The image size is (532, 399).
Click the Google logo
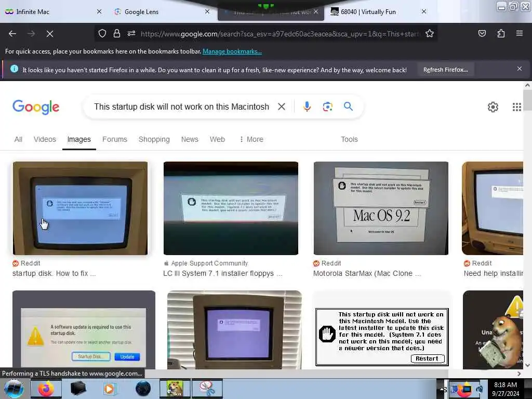point(36,107)
